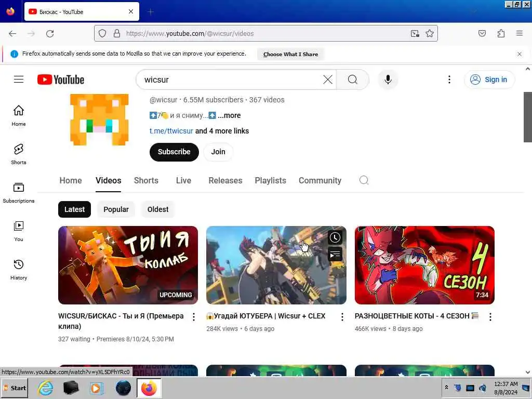Open a new Firefox tab with the plus
The image size is (532, 399).
pos(151,12)
